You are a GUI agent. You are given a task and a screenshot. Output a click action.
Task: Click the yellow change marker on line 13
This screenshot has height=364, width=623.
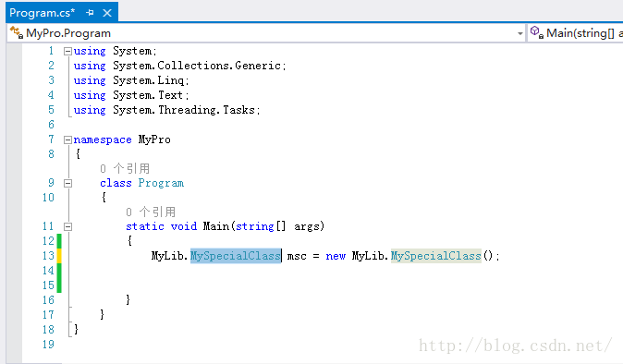tap(59, 256)
